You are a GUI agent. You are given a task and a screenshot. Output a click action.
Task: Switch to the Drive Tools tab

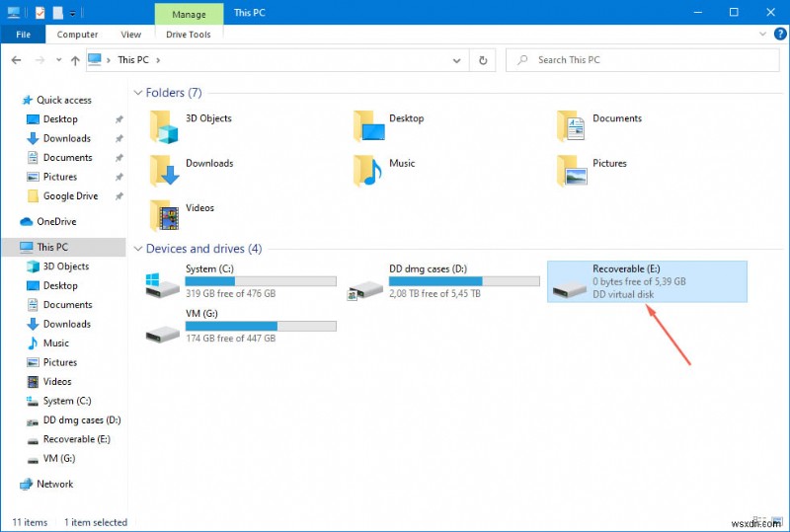[189, 35]
